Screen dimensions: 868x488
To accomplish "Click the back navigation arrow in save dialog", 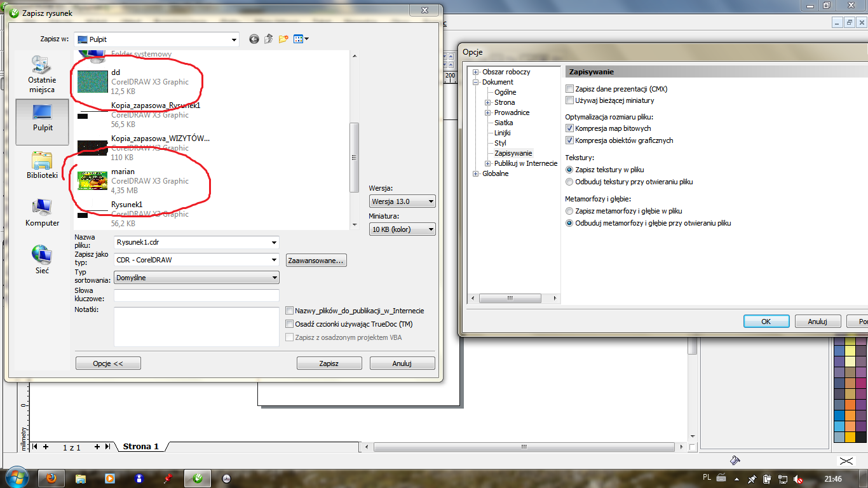I will click(254, 39).
